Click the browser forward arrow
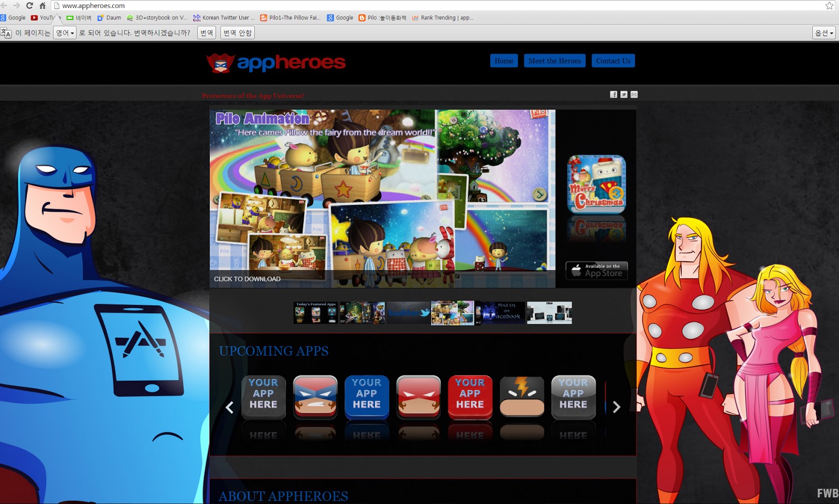Screen dimensions: 839x504 (16, 5)
